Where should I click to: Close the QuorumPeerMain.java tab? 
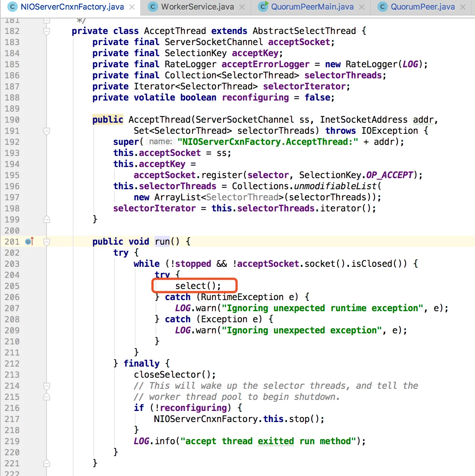tap(362, 7)
